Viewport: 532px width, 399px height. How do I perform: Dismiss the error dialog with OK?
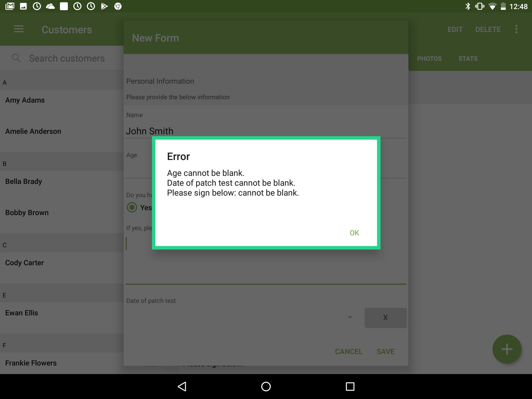[x=354, y=233]
